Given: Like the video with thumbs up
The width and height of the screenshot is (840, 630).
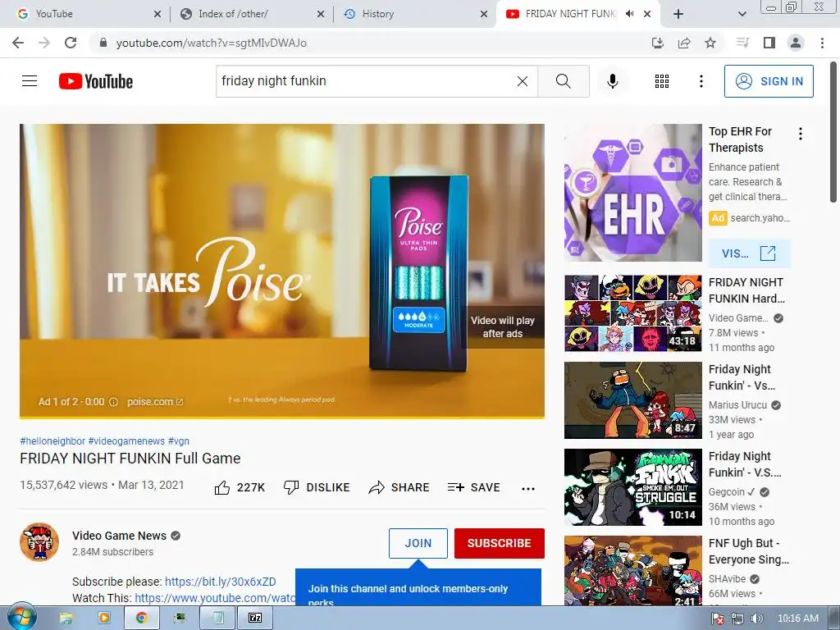Looking at the screenshot, I should (x=240, y=487).
